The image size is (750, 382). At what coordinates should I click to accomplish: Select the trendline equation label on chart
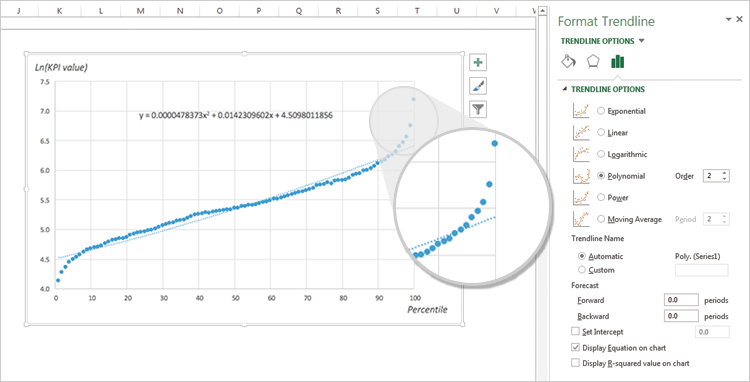click(236, 115)
